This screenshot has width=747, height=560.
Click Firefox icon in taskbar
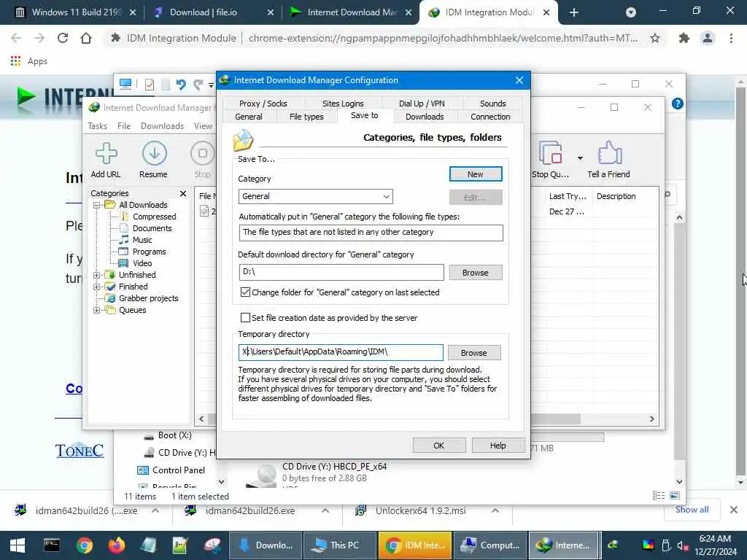[x=116, y=545]
